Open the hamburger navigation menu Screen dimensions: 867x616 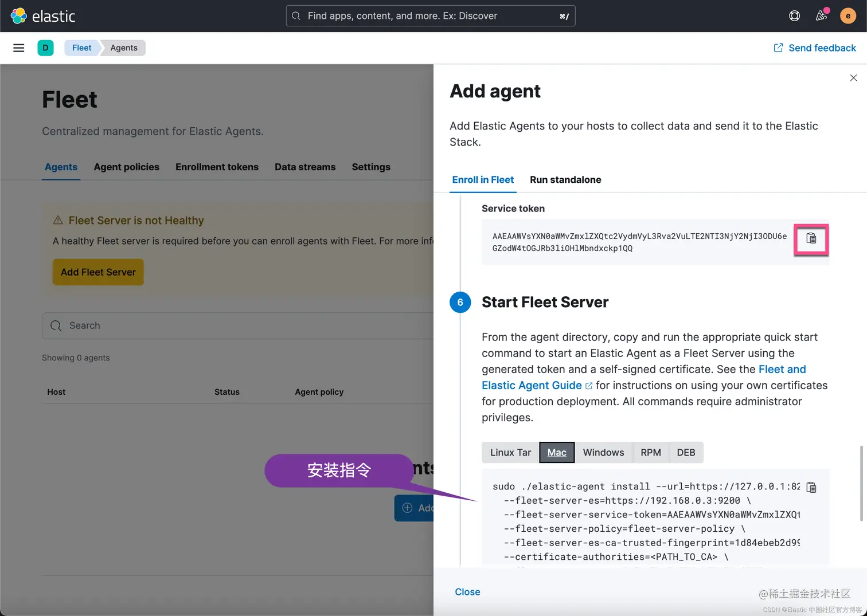click(19, 48)
